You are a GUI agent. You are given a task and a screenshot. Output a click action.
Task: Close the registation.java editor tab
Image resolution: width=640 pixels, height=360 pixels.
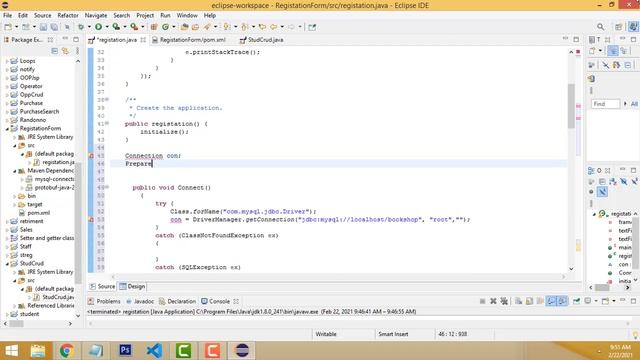click(143, 40)
